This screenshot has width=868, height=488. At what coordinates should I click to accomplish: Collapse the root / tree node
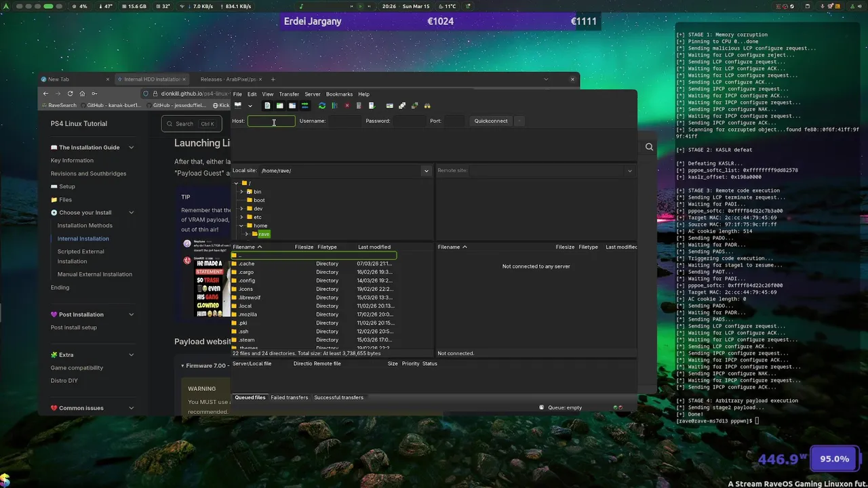tap(236, 183)
